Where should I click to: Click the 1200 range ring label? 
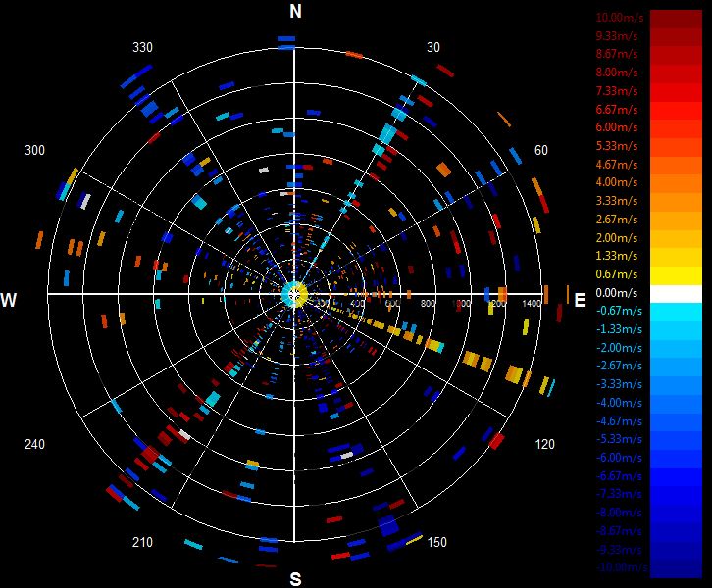(x=498, y=303)
